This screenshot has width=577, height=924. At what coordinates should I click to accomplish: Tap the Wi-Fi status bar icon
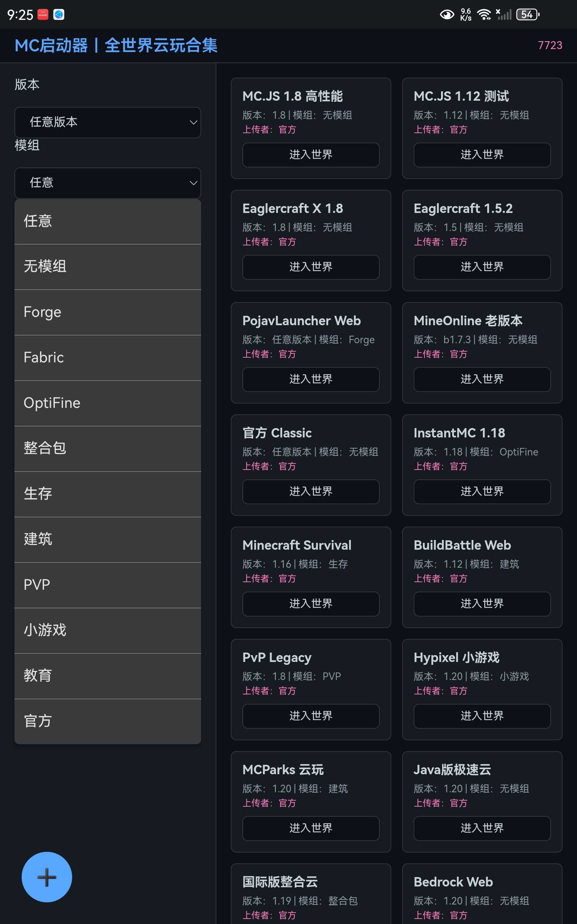[x=484, y=15]
